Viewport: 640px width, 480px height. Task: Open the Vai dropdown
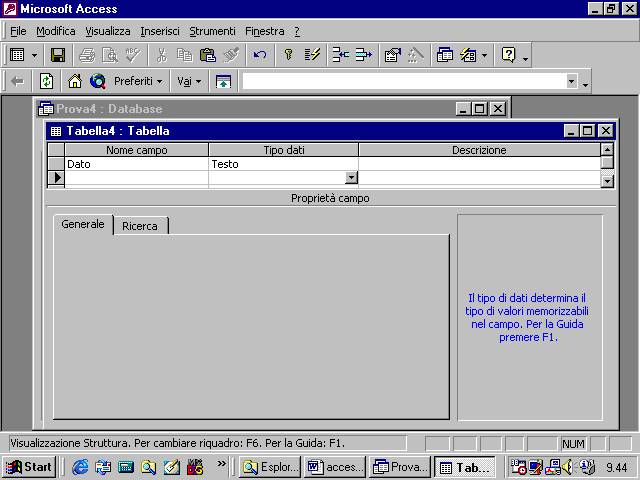click(189, 81)
